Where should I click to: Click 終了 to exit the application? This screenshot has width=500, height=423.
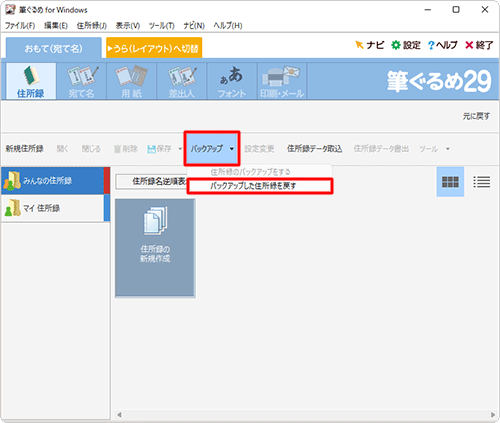click(479, 45)
